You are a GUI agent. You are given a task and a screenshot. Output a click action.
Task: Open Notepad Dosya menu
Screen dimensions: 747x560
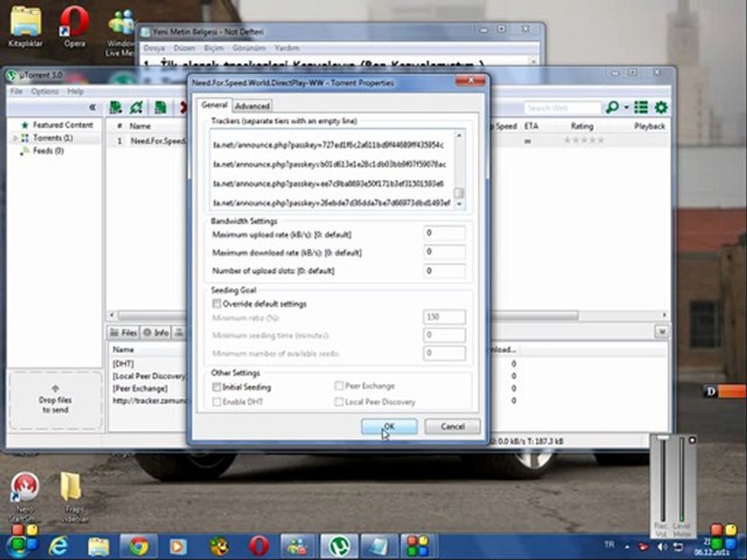point(154,48)
